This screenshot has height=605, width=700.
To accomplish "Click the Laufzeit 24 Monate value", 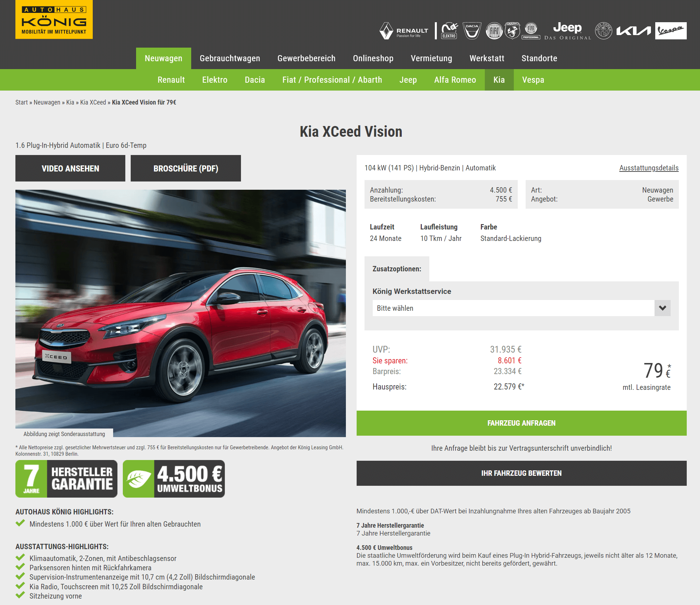I will 386,238.
